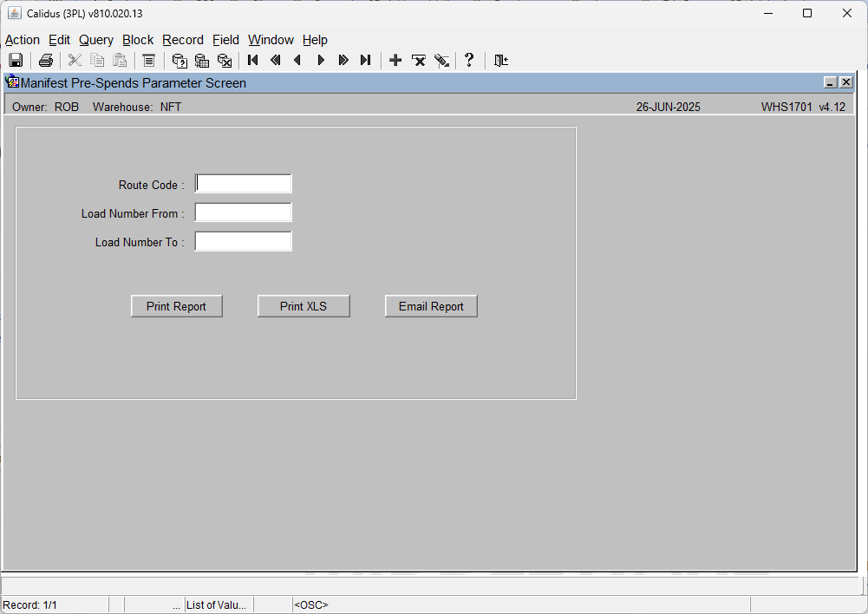The width and height of the screenshot is (868, 614).
Task: Click the Help question mark icon
Action: (x=469, y=60)
